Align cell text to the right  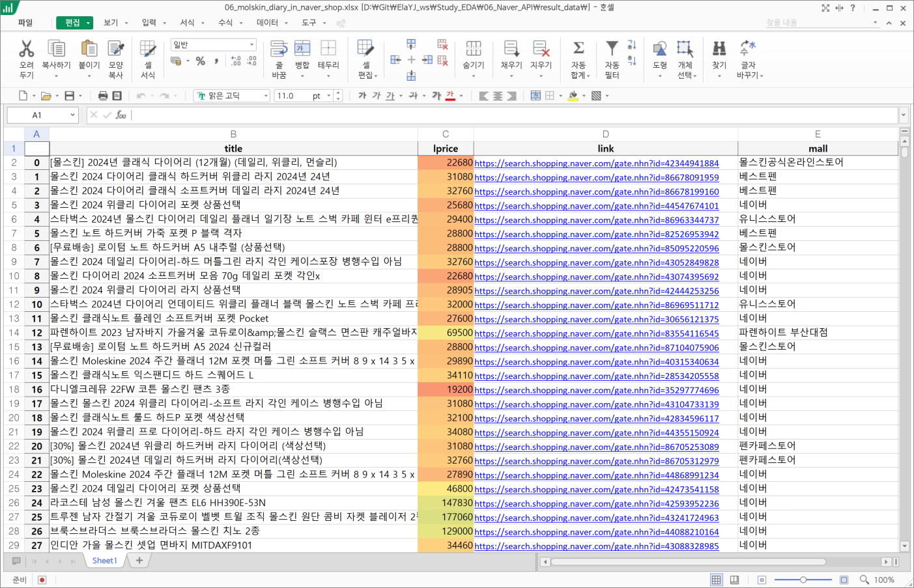(512, 96)
